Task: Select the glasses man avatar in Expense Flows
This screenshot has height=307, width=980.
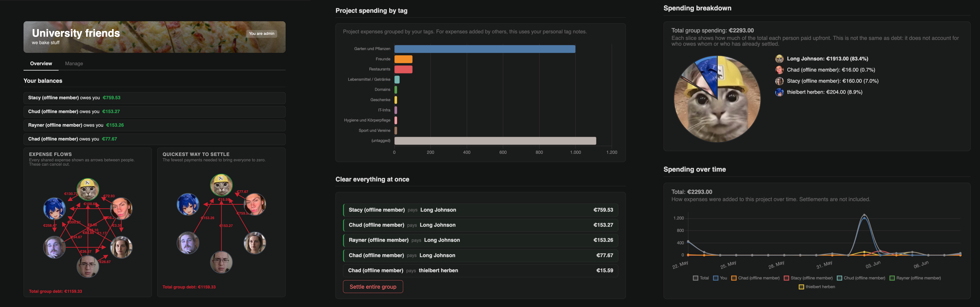Action: coord(88,266)
